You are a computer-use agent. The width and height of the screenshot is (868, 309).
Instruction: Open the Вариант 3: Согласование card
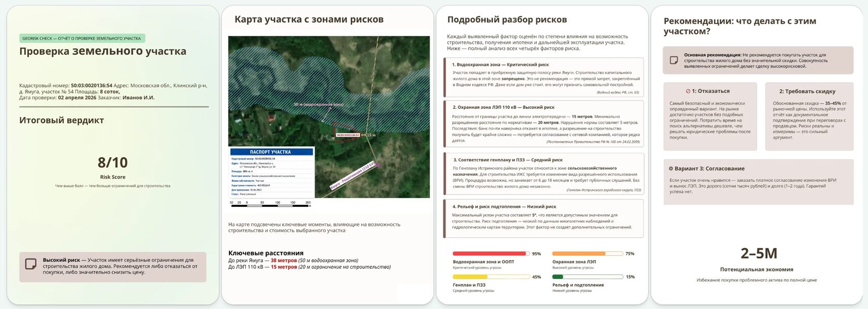pos(758,182)
